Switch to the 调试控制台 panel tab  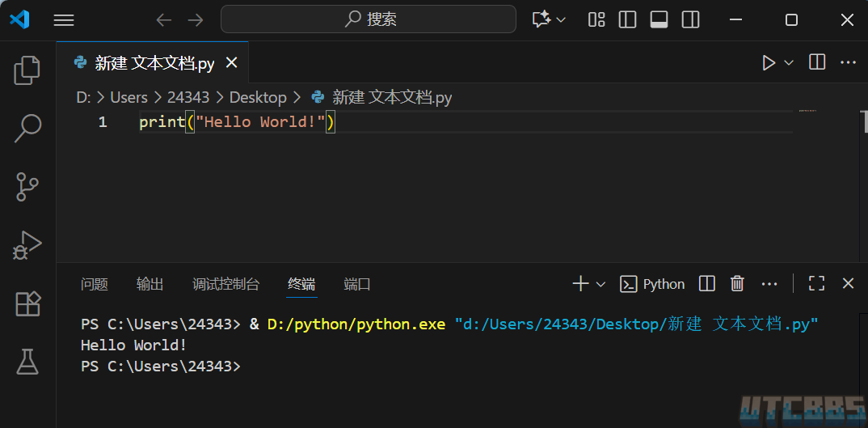point(225,284)
